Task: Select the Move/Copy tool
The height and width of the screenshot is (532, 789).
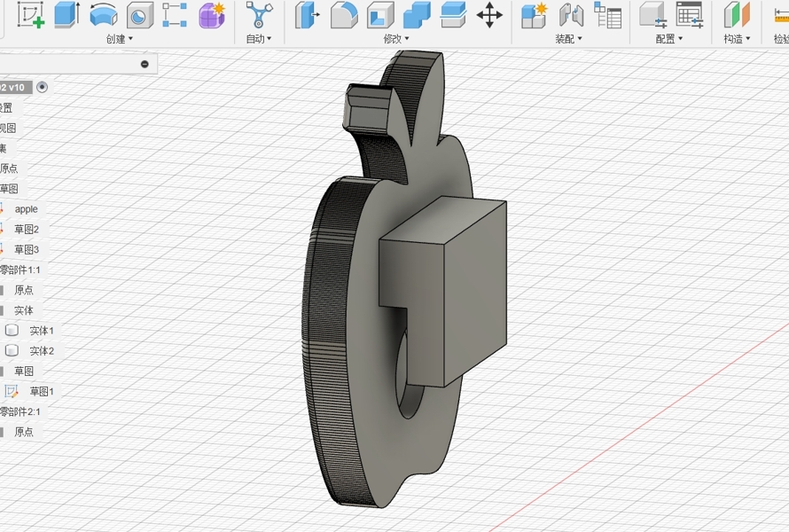Action: (489, 14)
